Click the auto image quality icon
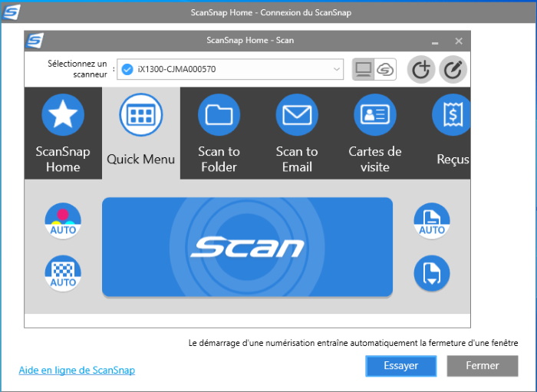The height and width of the screenshot is (392, 537). [x=63, y=273]
